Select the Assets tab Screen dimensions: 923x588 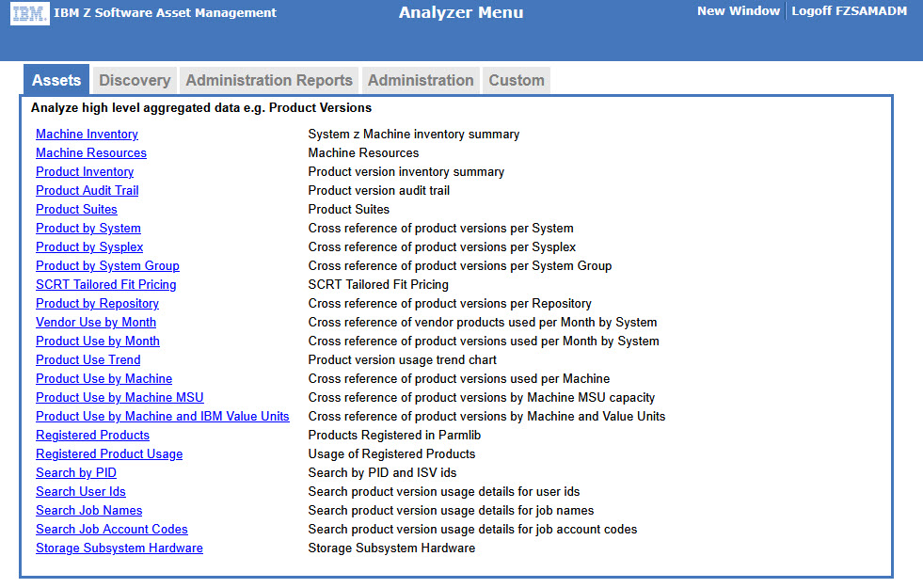click(56, 80)
